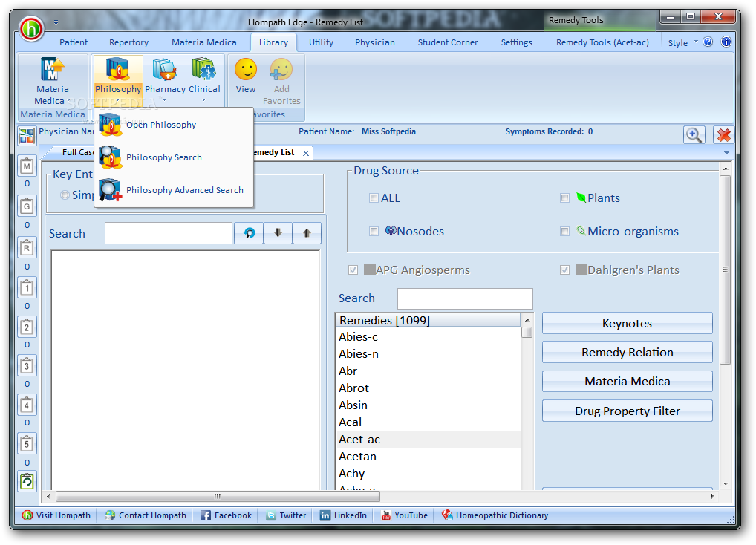This screenshot has width=756, height=545.
Task: Click the red X clear icon
Action: coord(723,135)
